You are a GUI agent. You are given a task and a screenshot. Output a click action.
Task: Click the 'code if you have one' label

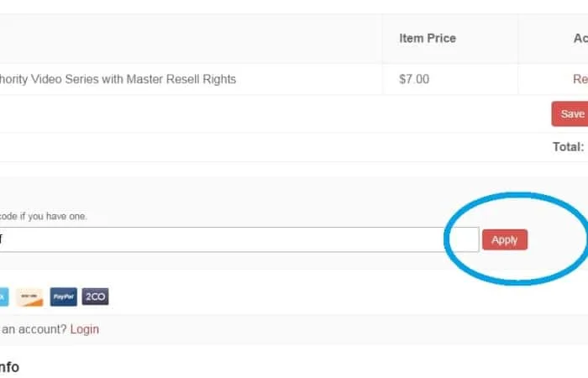[43, 217]
